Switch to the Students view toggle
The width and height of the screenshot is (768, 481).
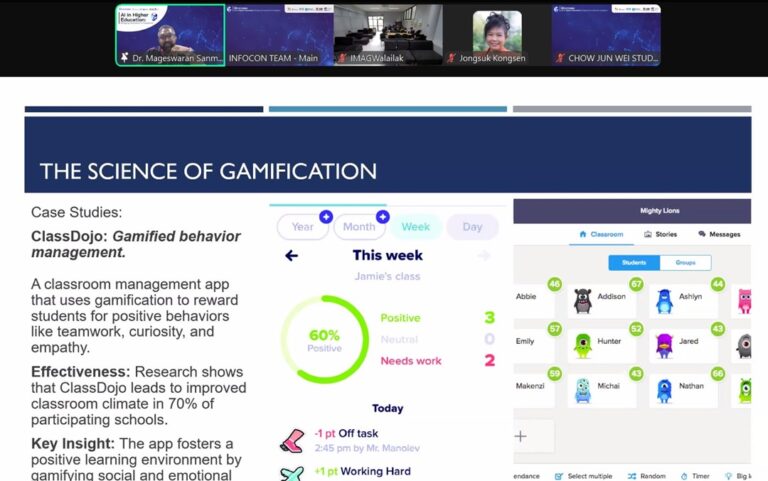(x=634, y=263)
